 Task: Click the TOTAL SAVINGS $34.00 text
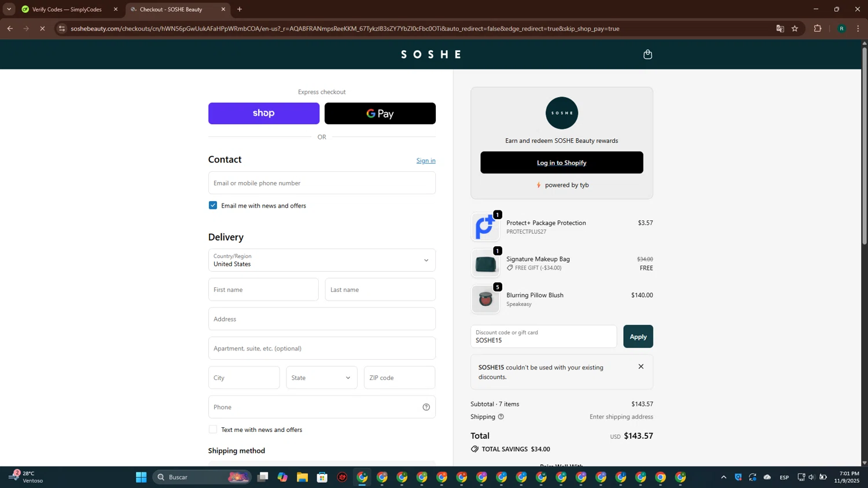point(516,449)
